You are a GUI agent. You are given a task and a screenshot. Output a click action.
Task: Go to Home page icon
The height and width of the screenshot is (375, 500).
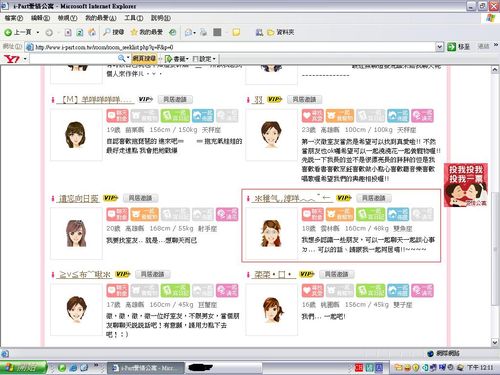[92, 32]
